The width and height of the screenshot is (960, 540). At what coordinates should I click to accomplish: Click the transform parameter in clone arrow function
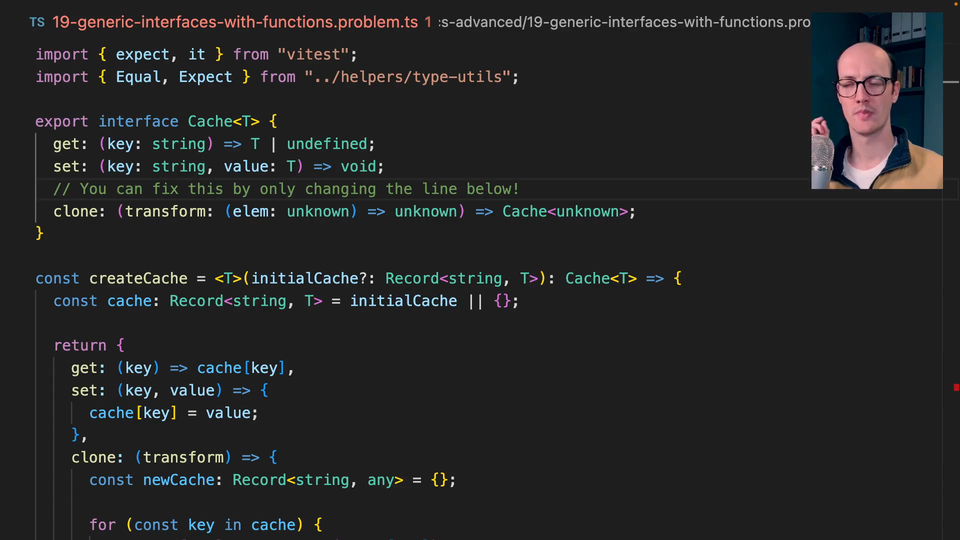[x=183, y=457]
